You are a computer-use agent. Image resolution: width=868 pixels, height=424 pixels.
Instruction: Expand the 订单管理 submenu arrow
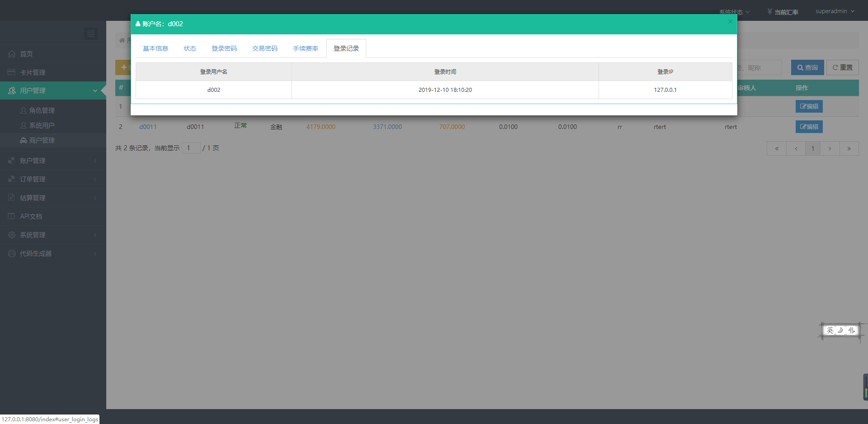point(95,180)
